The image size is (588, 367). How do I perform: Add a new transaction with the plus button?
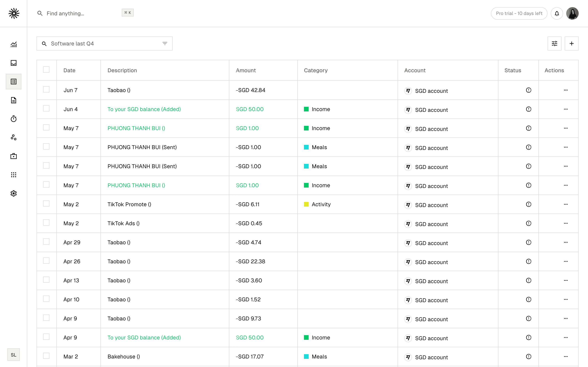[x=571, y=43]
